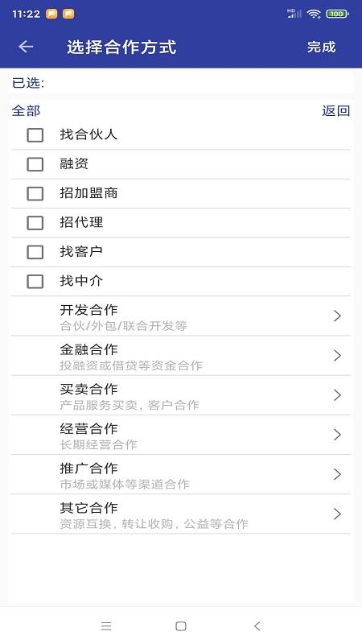Check the 找客户 option box
Image resolution: width=362 pixels, height=644 pixels.
coord(35,252)
